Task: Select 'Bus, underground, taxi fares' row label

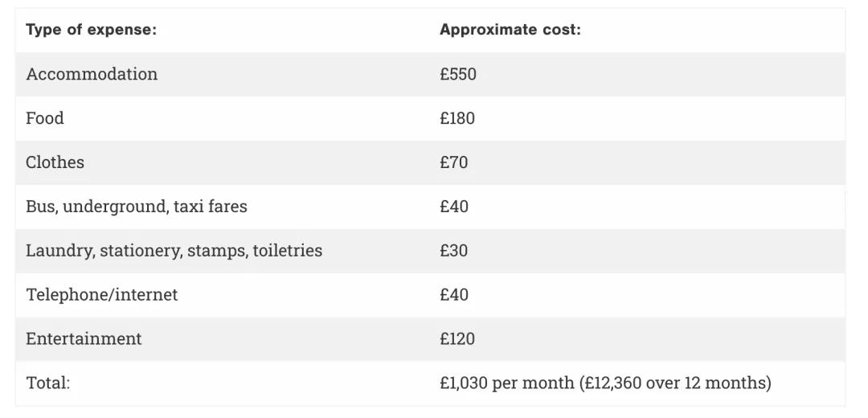Action: pyautogui.click(x=137, y=207)
